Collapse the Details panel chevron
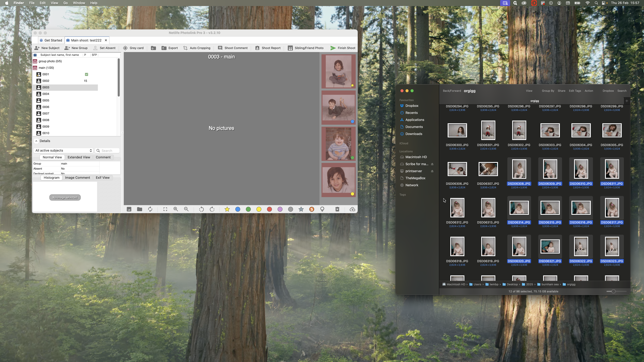 pos(36,141)
